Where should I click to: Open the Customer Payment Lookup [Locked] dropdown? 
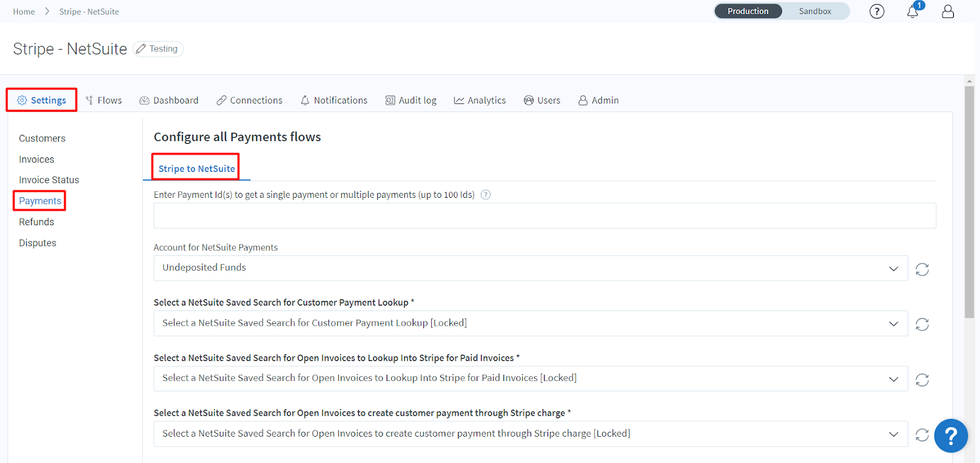[x=530, y=323]
